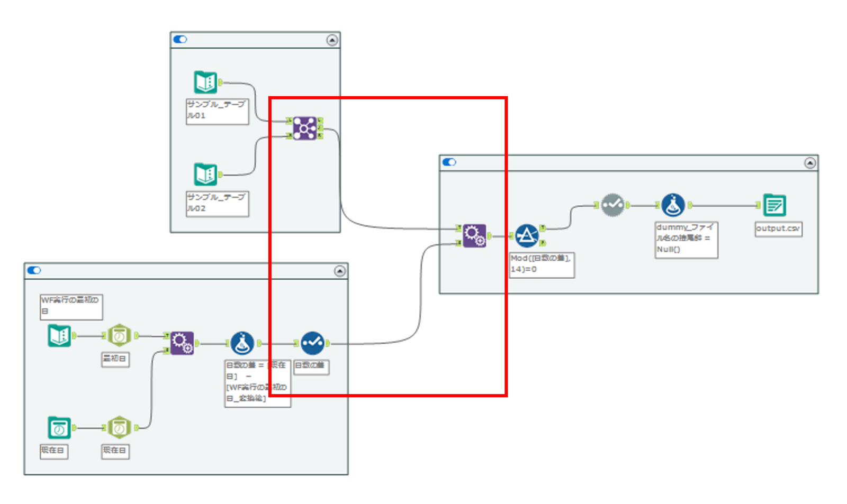Click the blue Select tool labeled 日数の差
This screenshot has height=504, width=847.
point(312,343)
